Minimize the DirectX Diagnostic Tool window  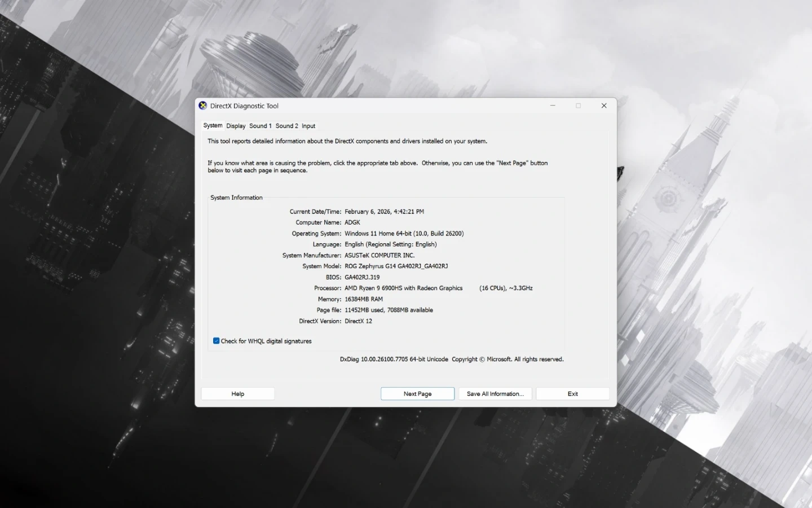(x=553, y=106)
